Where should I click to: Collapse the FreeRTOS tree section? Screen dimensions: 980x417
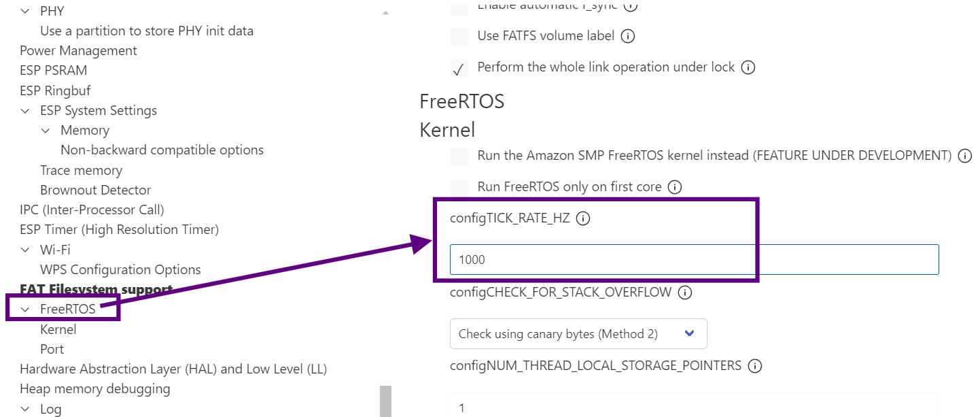25,310
